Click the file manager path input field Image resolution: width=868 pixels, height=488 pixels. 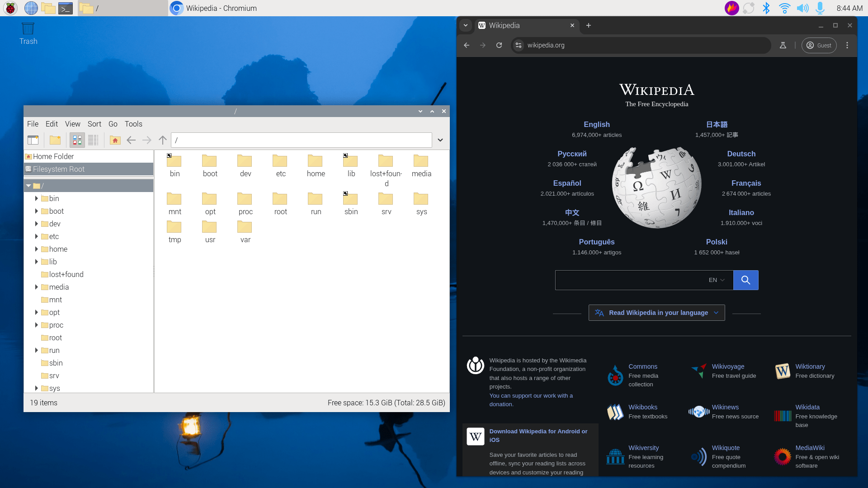tap(302, 140)
